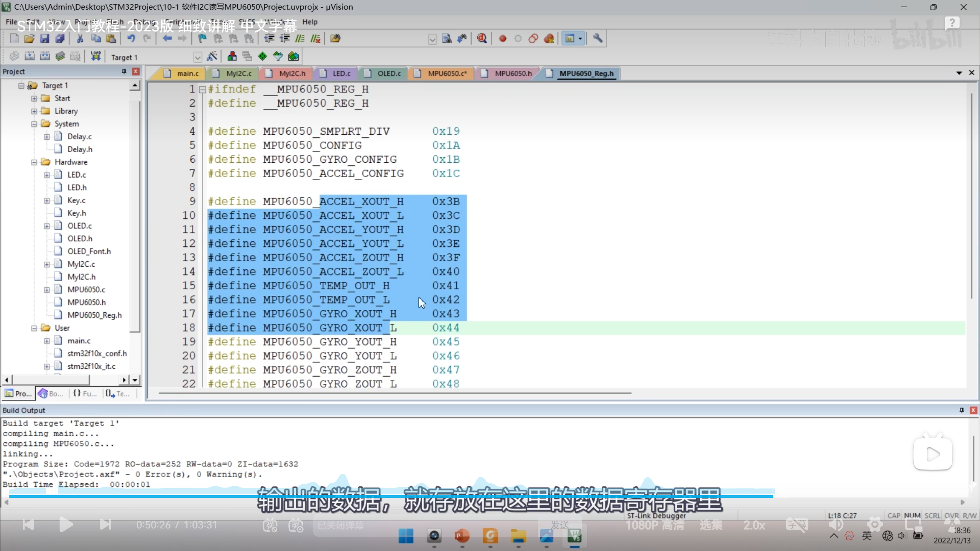Switch to the Books panel tab
This screenshot has width=980, height=551.
click(51, 393)
